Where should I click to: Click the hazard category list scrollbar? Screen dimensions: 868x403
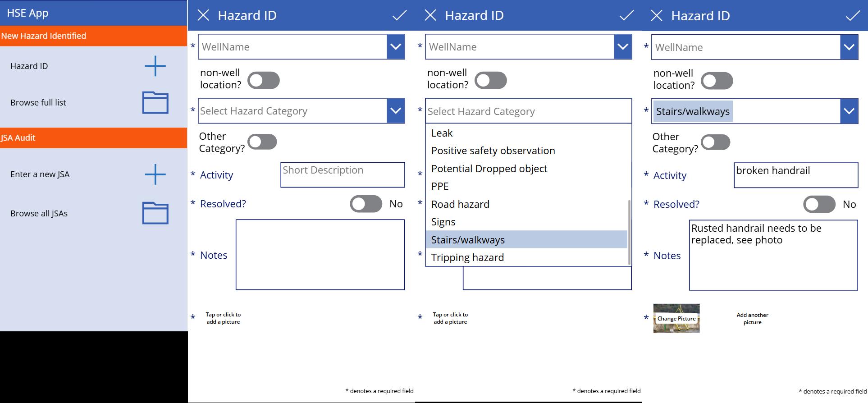pyautogui.click(x=629, y=232)
